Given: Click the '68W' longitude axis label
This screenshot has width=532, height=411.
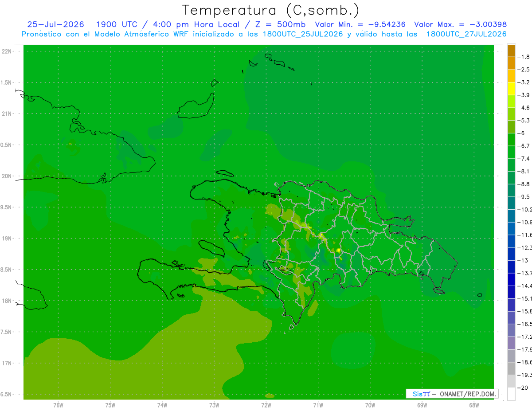Looking at the screenshot, I should [x=473, y=405].
